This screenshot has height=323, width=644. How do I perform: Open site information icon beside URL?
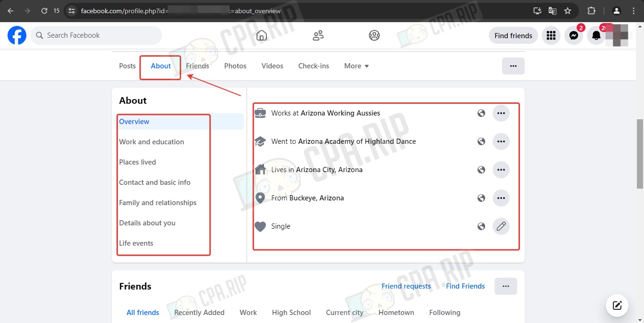pyautogui.click(x=72, y=10)
